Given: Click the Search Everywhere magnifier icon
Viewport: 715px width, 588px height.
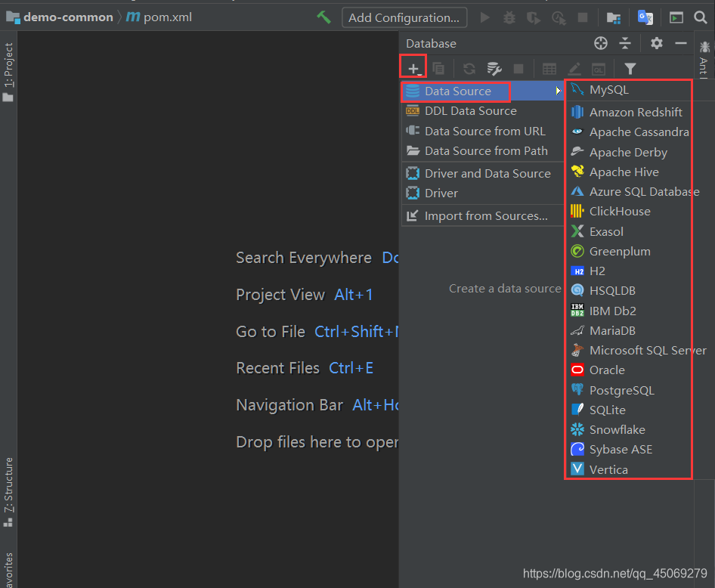Looking at the screenshot, I should (x=701, y=18).
